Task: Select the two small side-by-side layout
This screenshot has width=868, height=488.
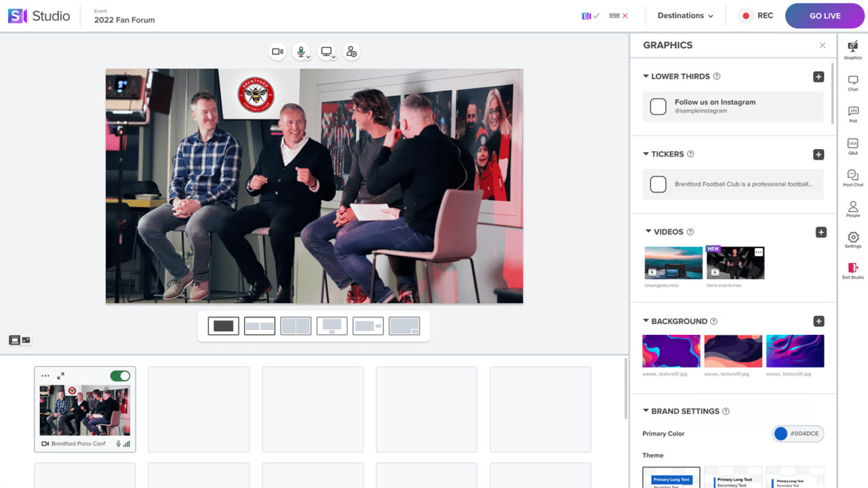Action: pyautogui.click(x=260, y=326)
